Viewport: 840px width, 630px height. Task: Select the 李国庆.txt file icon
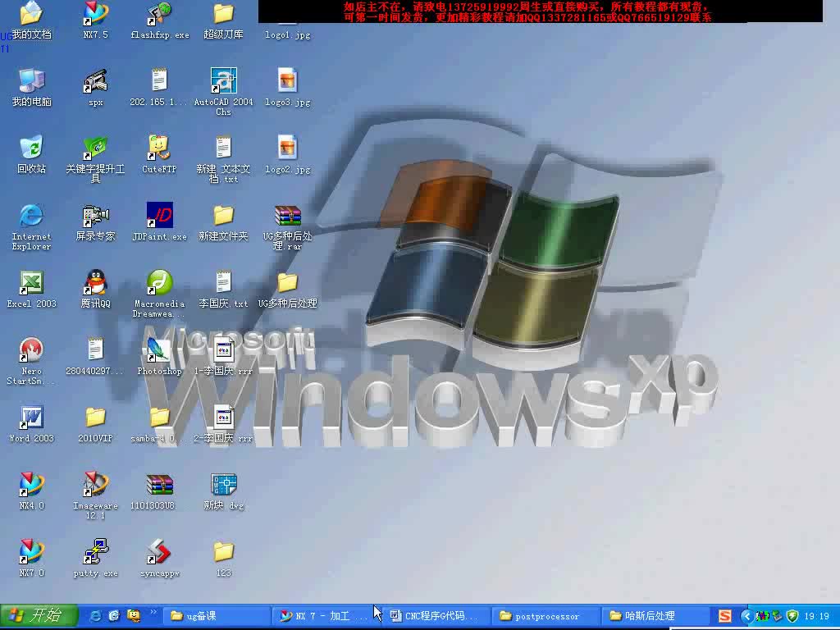click(x=223, y=282)
